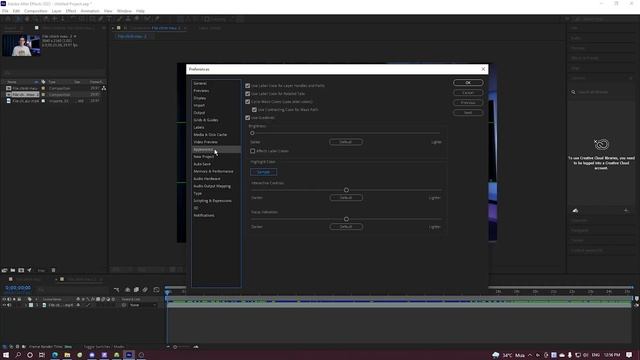Open layer Parent & Link None dropdown
The width and height of the screenshot is (640, 360).
(143, 305)
